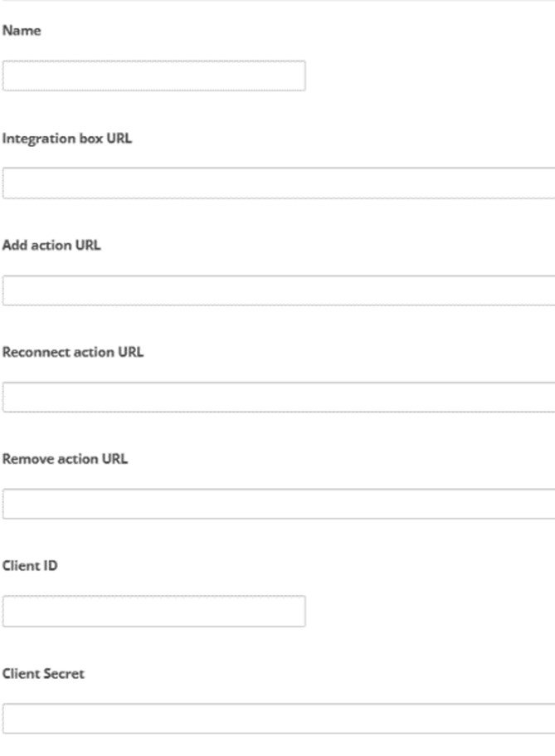Click the empty box beneath Reconnect action URL
This screenshot has height=756, width=555.
tap(278, 398)
